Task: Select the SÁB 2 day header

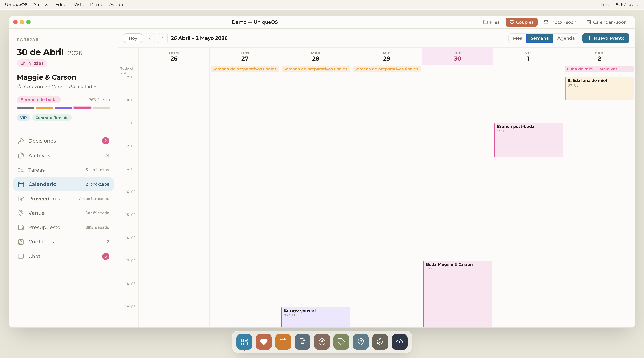Action: [599, 56]
